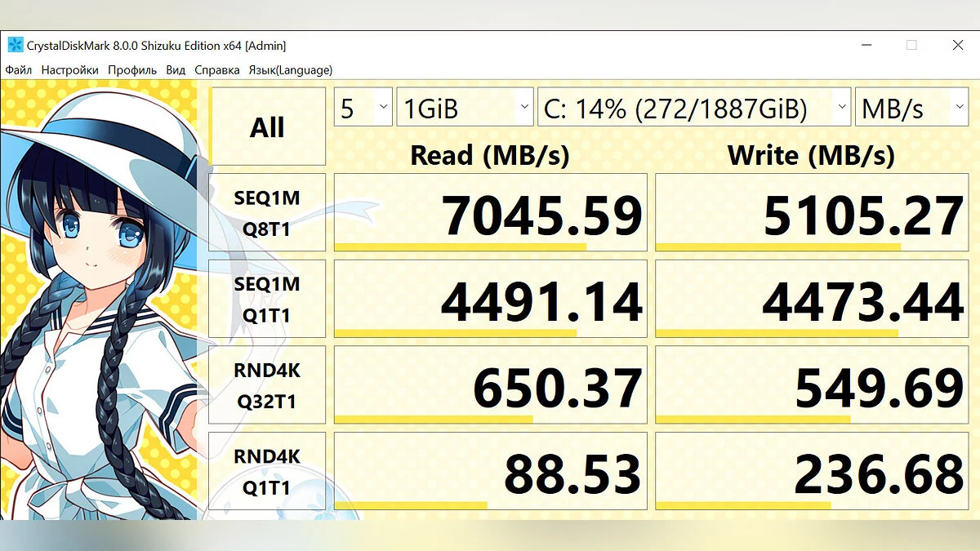Start the SEQ1M Q8T1 test
980x551 pixels.
[x=267, y=212]
